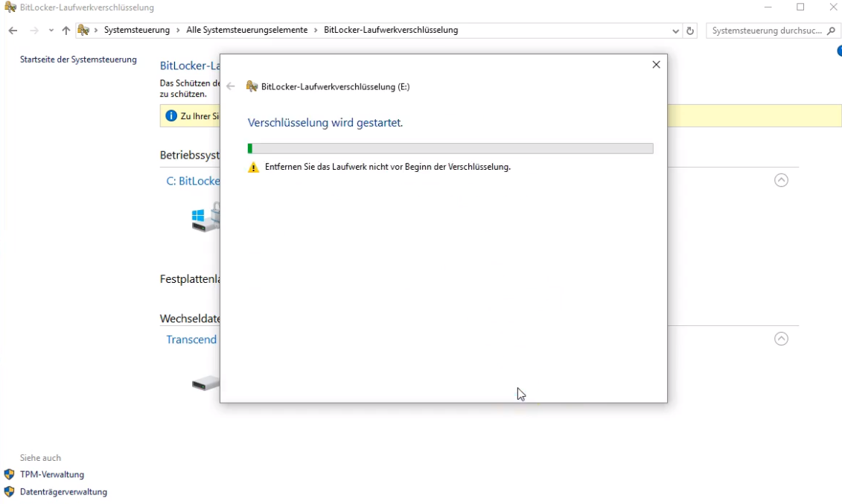Click the Transcend removable drive icon
The image size is (842, 504).
205,383
